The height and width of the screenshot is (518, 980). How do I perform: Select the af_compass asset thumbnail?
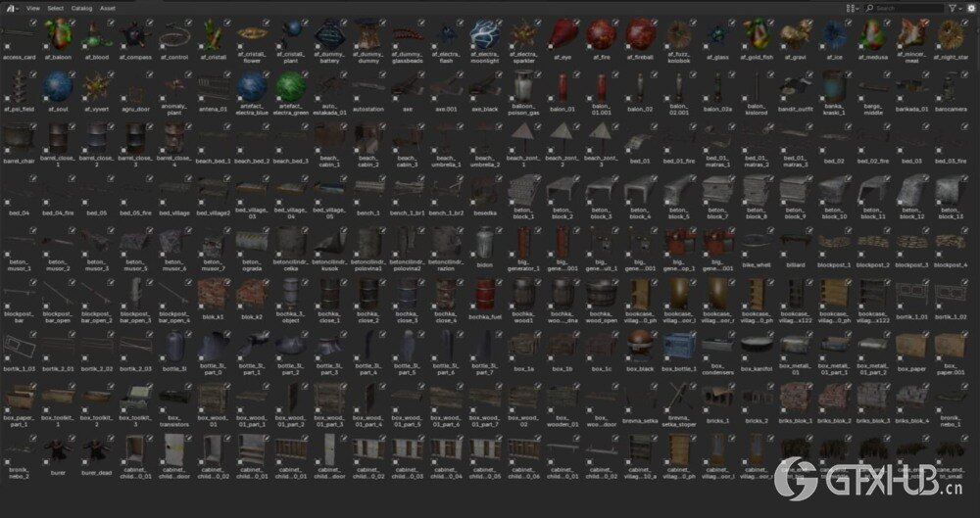(x=135, y=33)
